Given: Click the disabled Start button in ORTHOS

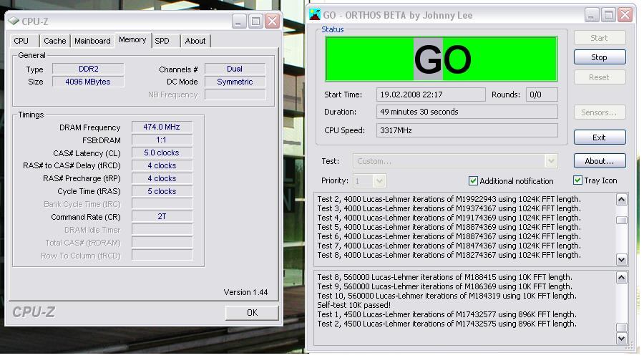Looking at the screenshot, I should coord(599,38).
